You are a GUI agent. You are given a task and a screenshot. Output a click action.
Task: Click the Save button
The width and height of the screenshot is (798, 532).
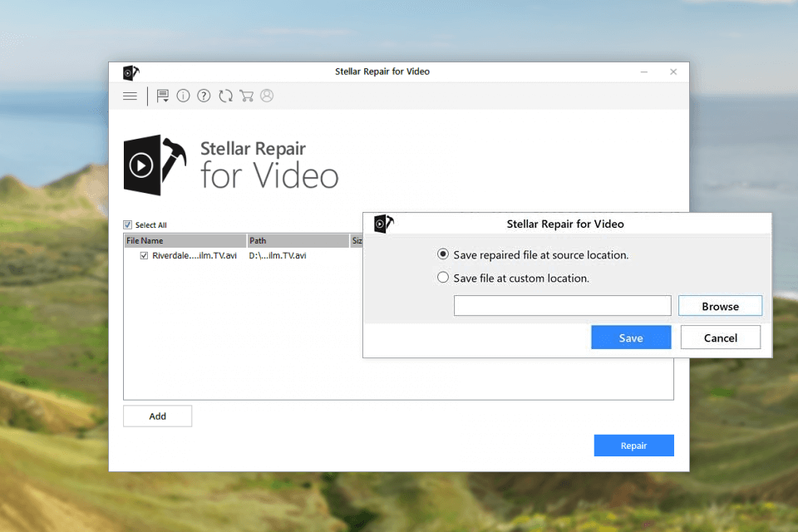(x=631, y=337)
